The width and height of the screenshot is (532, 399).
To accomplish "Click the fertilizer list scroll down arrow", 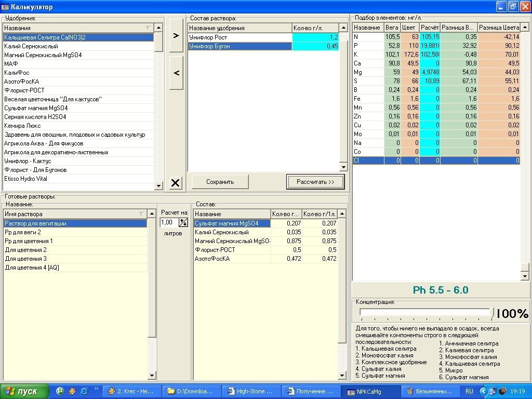I will 158,185.
